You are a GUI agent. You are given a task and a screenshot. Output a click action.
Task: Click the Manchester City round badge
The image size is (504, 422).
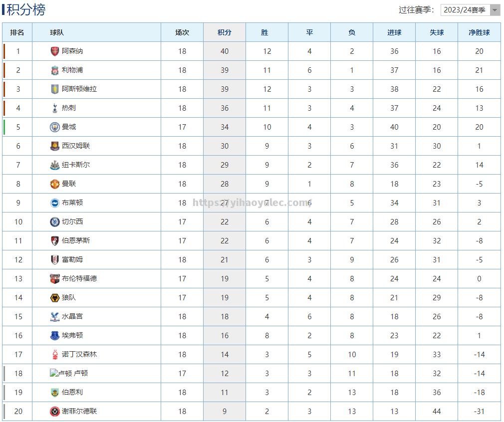(x=55, y=127)
